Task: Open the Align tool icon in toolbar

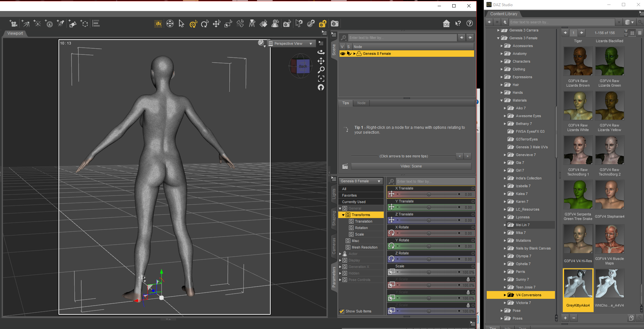Action: (x=96, y=23)
